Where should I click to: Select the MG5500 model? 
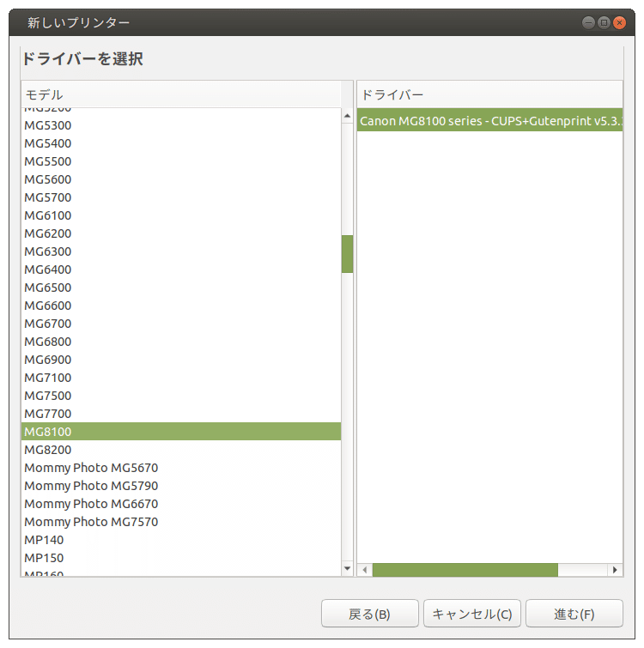[x=181, y=161]
